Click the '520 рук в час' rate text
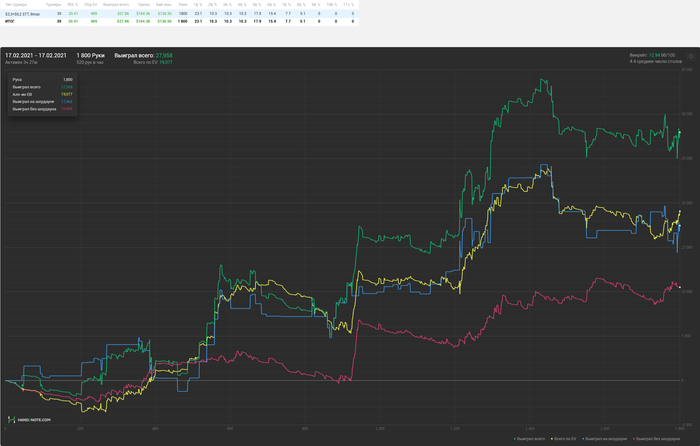 click(x=90, y=63)
